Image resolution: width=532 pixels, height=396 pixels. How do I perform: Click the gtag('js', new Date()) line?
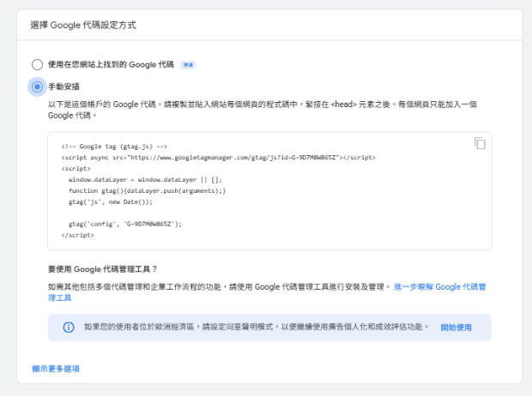click(110, 202)
